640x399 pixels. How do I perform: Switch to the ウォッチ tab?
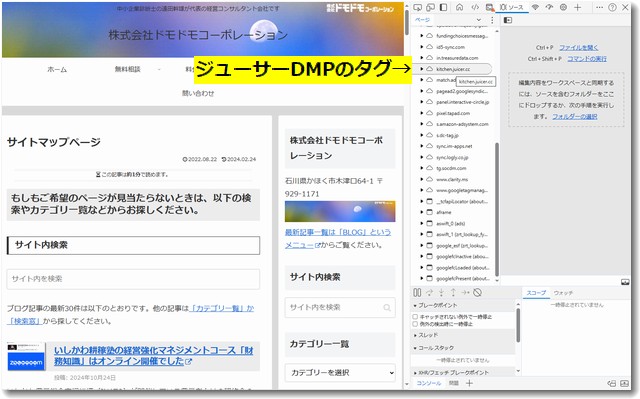[x=563, y=293]
